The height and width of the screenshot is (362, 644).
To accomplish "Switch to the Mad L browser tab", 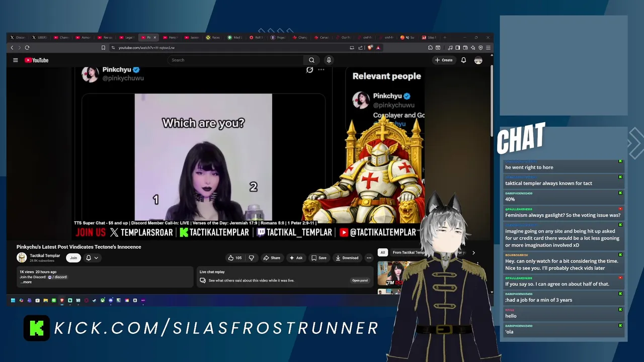I will [x=235, y=37].
